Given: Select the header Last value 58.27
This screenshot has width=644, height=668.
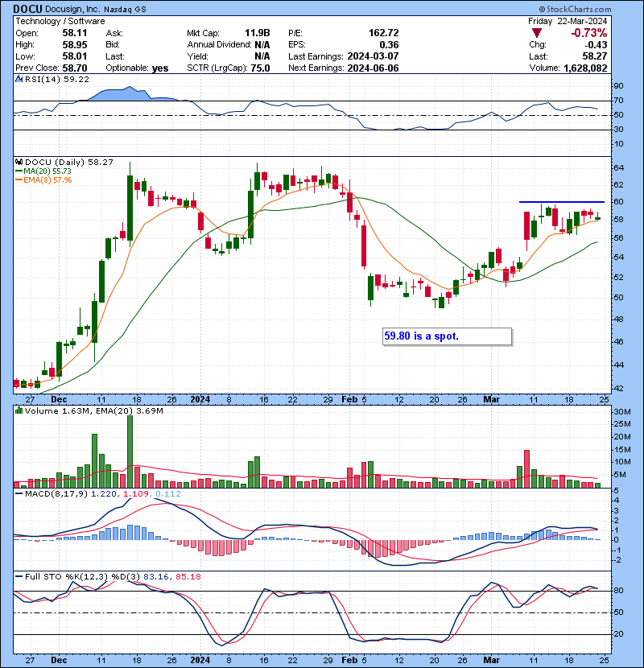Looking at the screenshot, I should (595, 56).
